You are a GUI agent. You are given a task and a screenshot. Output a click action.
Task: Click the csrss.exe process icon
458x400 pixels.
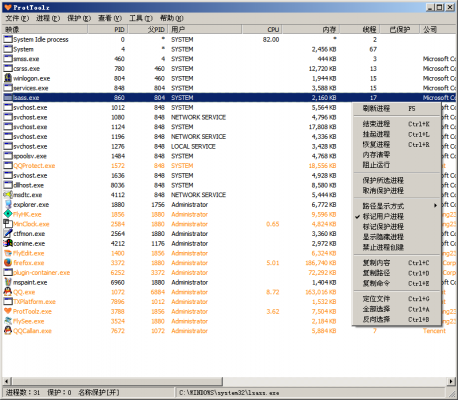[8, 69]
